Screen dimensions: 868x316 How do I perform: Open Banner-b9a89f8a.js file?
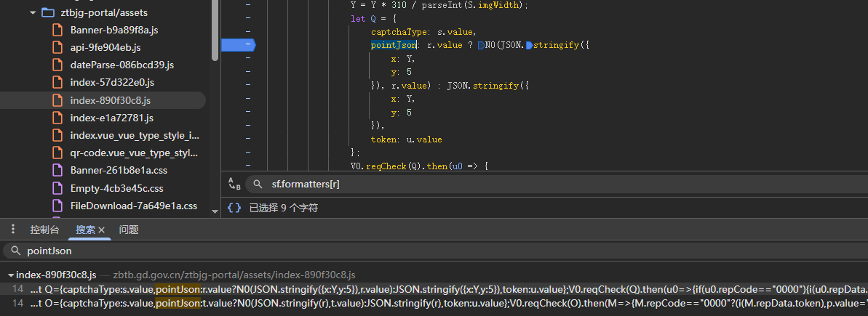(x=114, y=30)
